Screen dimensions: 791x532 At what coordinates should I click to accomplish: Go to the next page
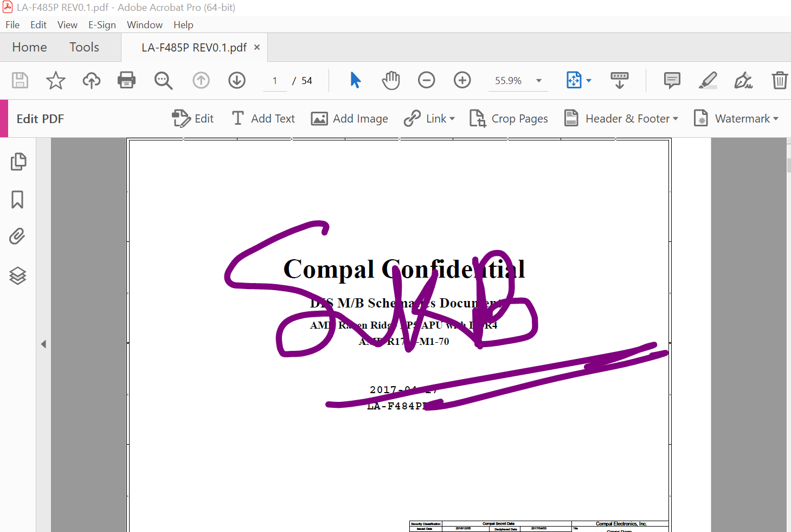point(237,80)
